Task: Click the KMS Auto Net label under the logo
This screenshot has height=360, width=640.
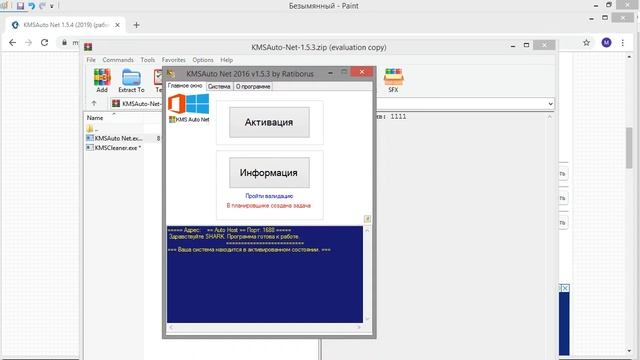Action: pyautogui.click(x=189, y=120)
